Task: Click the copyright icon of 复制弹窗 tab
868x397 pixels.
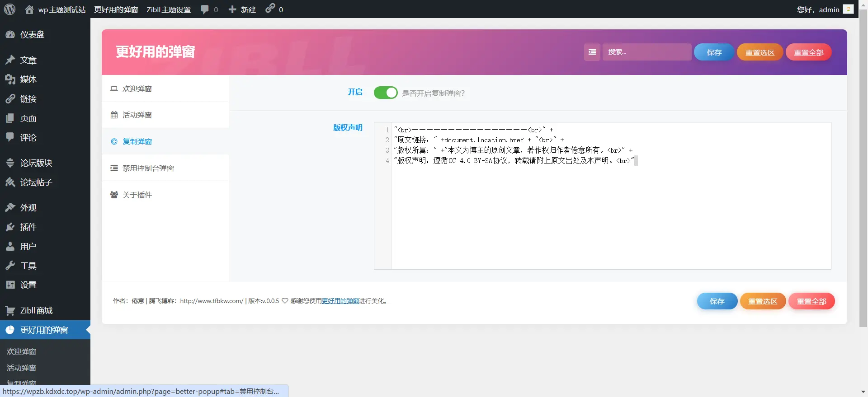Action: pyautogui.click(x=114, y=142)
